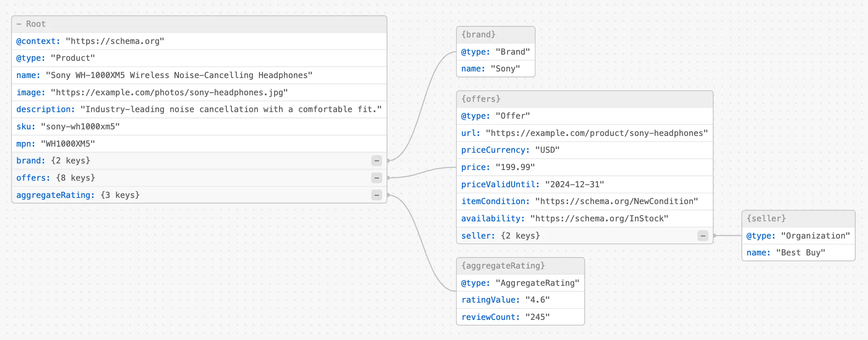This screenshot has width=868, height=340.
Task: Select the {offers} node header
Action: tap(585, 99)
